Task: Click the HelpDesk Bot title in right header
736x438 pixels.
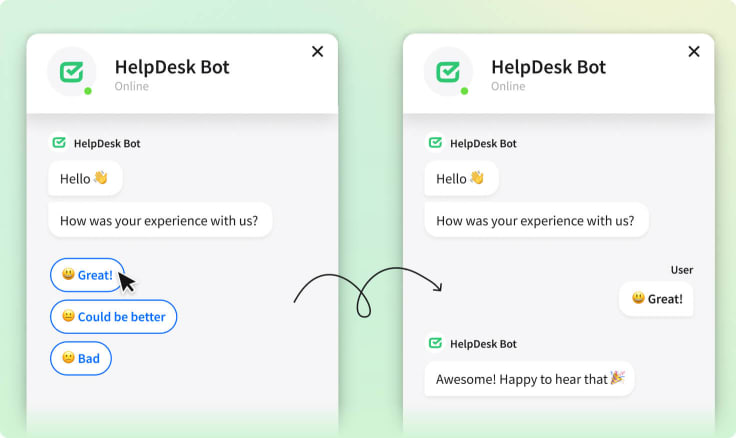Action: 549,67
